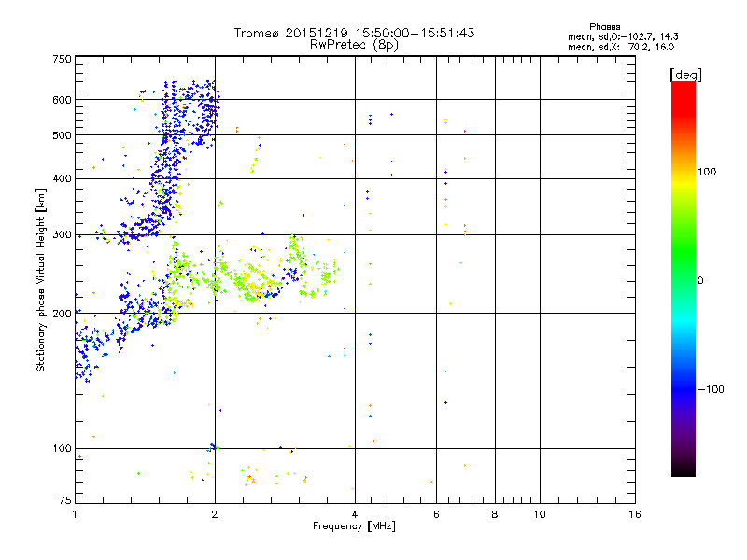
Task: Click the y-axis tick label '400'
Action: (x=62, y=179)
